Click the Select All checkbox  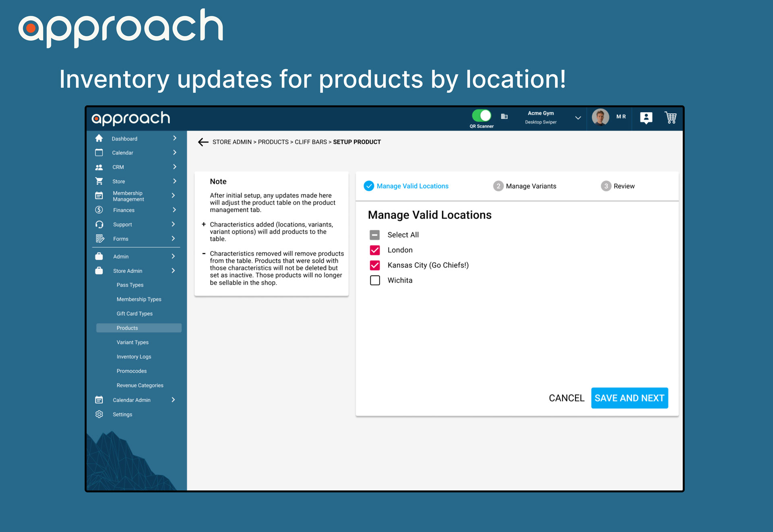pos(375,235)
